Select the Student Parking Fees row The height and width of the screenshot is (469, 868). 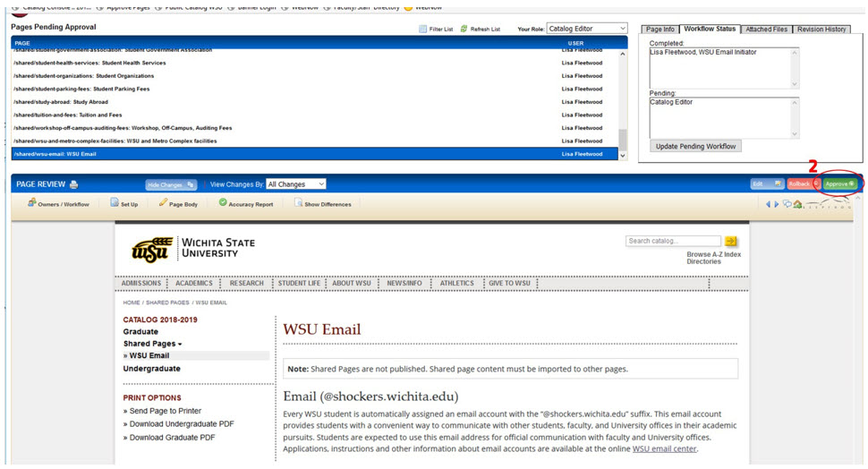click(314, 89)
